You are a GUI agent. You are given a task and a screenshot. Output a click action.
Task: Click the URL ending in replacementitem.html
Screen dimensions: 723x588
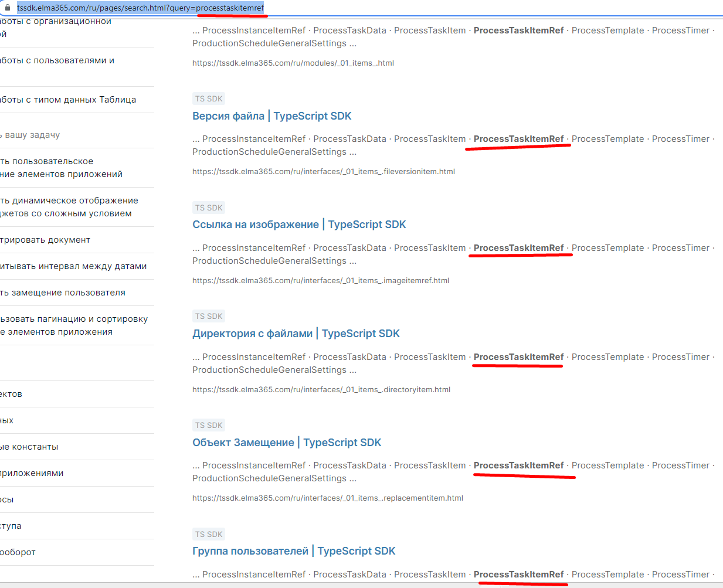pyautogui.click(x=328, y=498)
